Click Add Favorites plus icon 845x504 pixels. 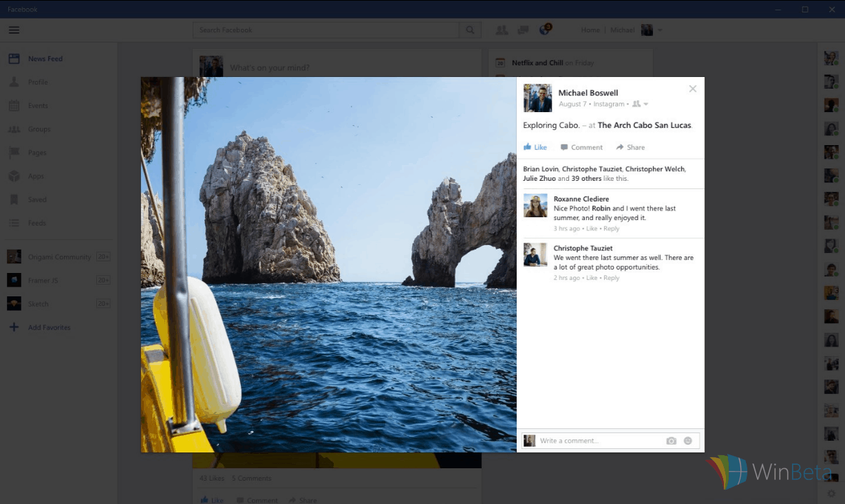(x=14, y=327)
